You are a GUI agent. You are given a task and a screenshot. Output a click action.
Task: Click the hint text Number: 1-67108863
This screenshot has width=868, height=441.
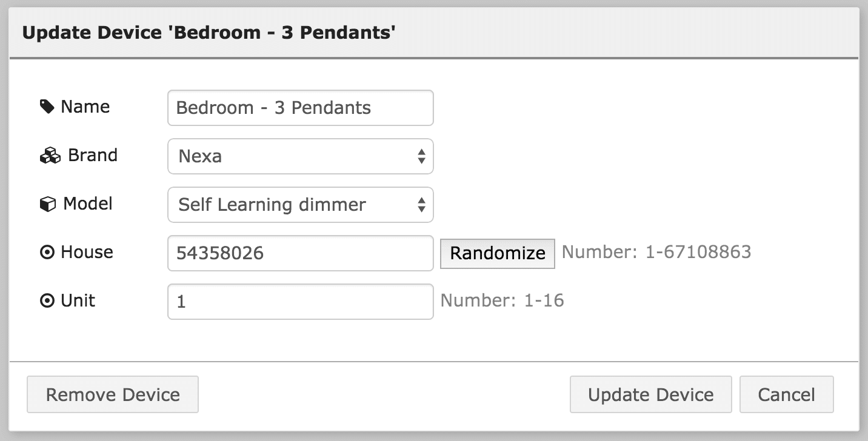pyautogui.click(x=656, y=252)
